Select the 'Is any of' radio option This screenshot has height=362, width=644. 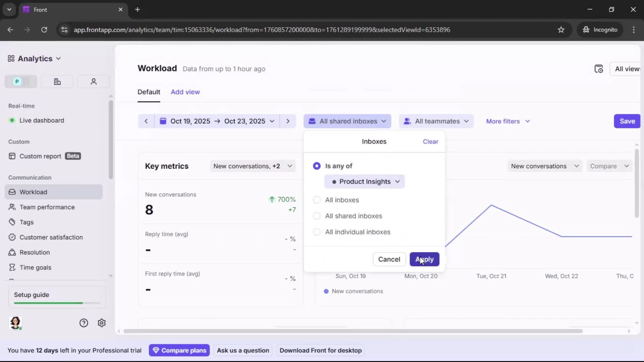[317, 166]
